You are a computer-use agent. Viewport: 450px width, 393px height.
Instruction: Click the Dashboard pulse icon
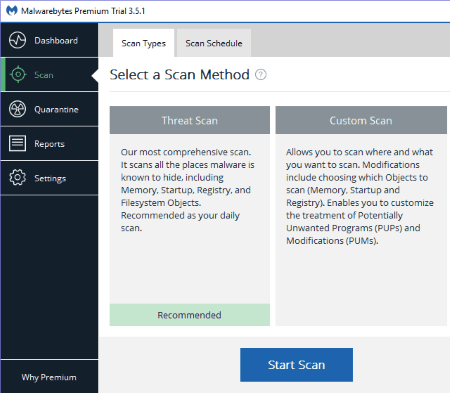[x=17, y=40]
